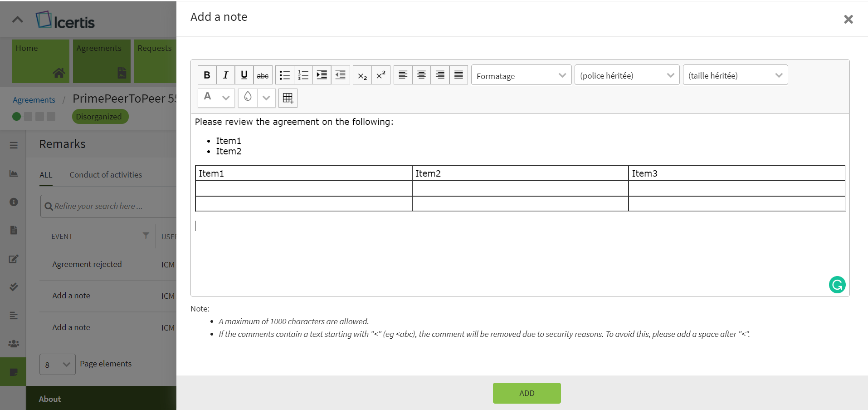The width and height of the screenshot is (868, 410).
Task: Apply superscript formatting
Action: click(x=381, y=75)
